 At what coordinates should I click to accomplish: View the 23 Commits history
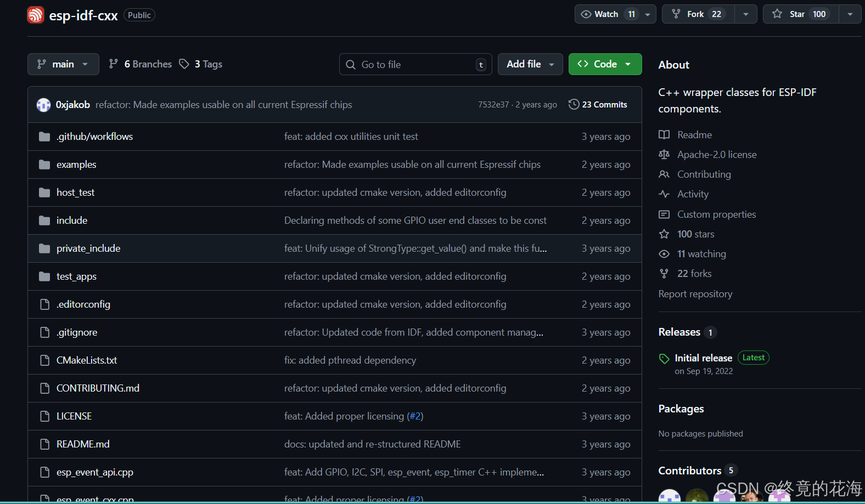coord(598,104)
